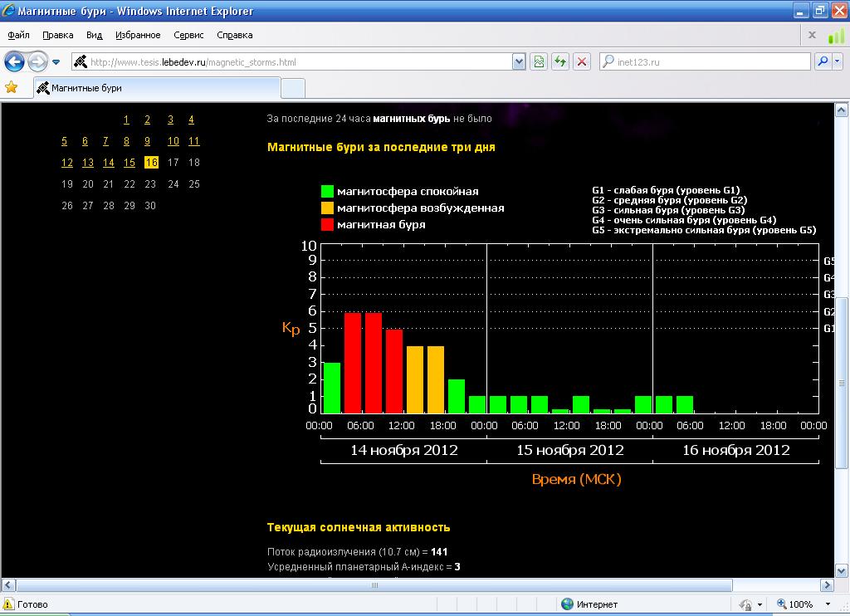Open the Файл menu

click(x=19, y=35)
